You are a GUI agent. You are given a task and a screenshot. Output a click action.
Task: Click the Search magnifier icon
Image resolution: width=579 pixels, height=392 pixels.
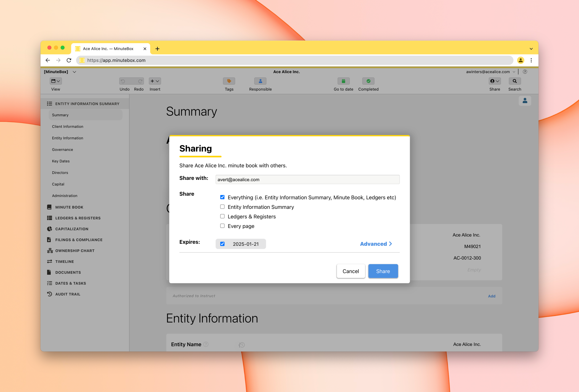(515, 81)
